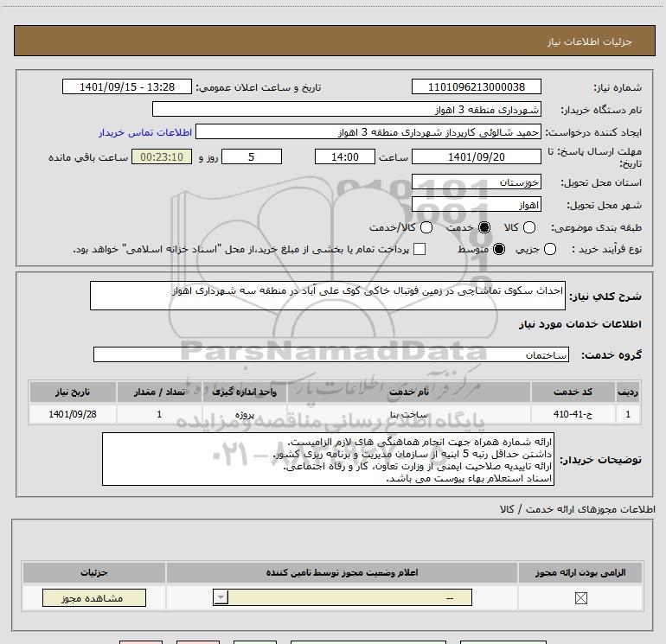Click the شماره نیاز number field
The height and width of the screenshot is (644, 666).
(x=476, y=87)
